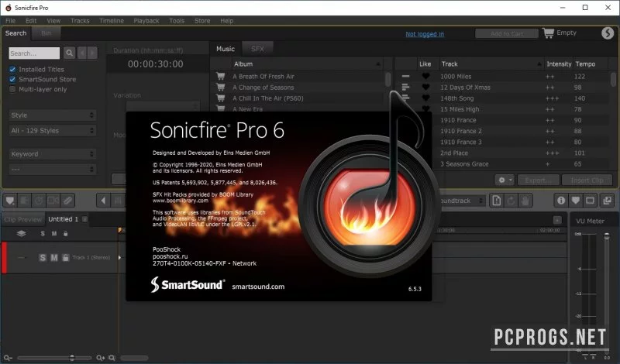This screenshot has width=620, height=364.
Task: Click the cart icon for A Change of Seasons
Action: pyautogui.click(x=221, y=87)
